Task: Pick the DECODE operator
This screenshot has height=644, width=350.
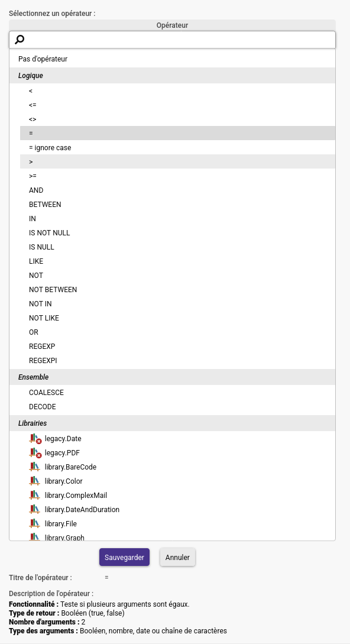Action: click(177, 407)
